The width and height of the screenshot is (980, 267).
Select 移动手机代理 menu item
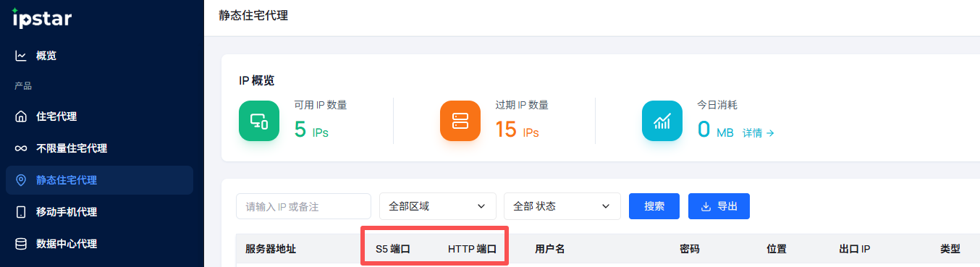tap(99, 212)
